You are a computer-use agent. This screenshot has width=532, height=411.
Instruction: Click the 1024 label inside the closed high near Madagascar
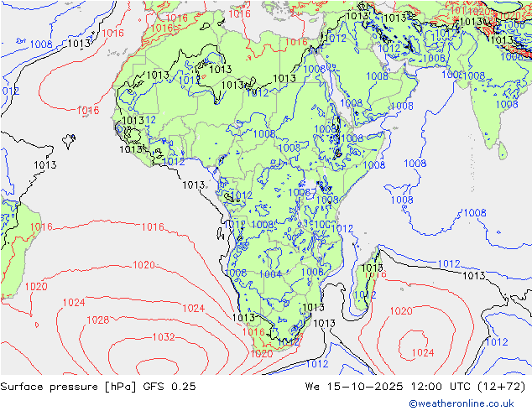coord(423,352)
